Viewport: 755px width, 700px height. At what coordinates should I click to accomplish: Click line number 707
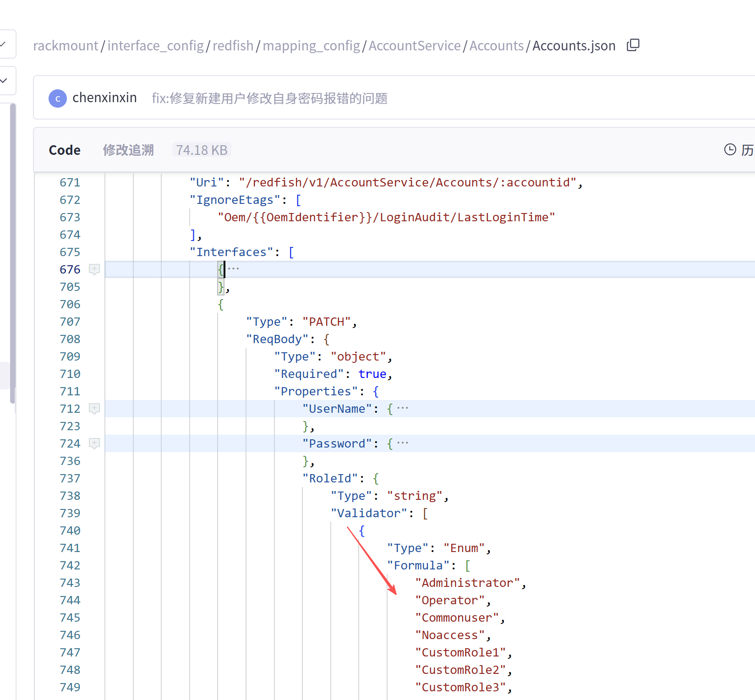(70, 322)
